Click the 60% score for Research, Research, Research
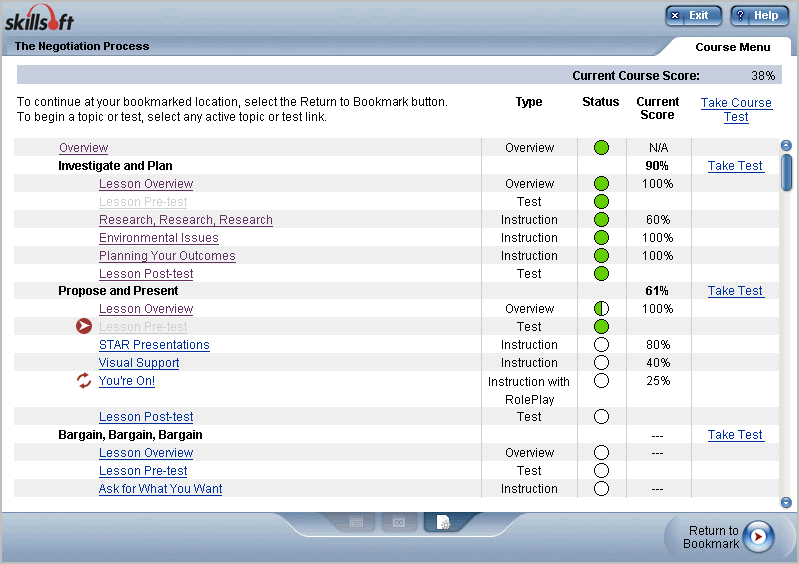799x564 pixels. click(x=658, y=220)
